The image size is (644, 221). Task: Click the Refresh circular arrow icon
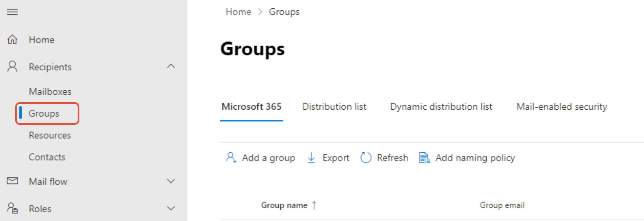coord(366,158)
